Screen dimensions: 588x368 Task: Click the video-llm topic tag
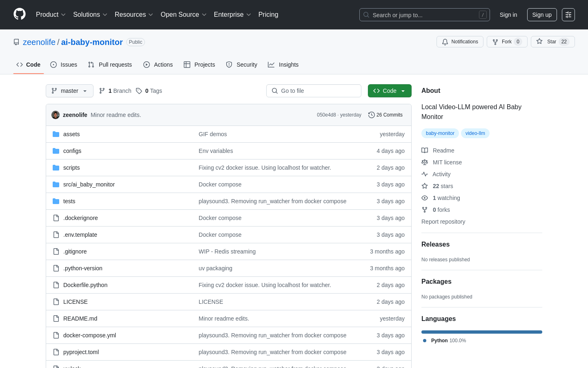(x=475, y=133)
